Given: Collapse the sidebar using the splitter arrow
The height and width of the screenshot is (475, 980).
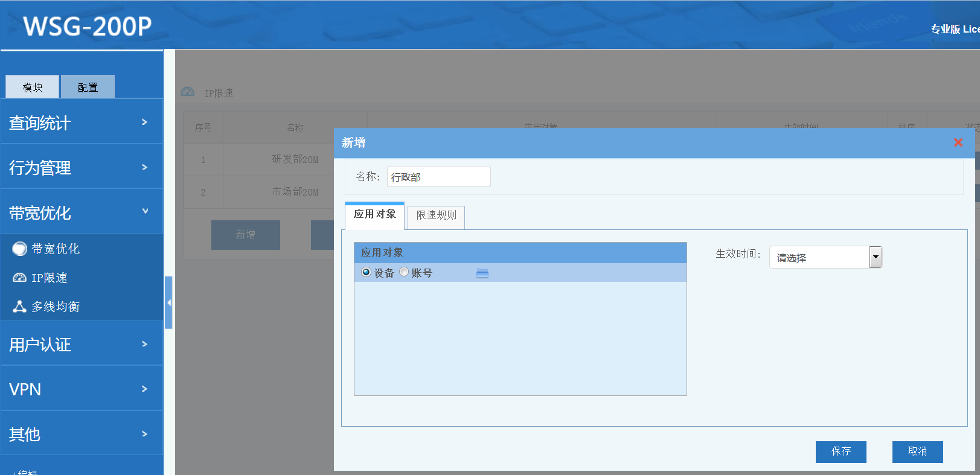Looking at the screenshot, I should click(169, 302).
